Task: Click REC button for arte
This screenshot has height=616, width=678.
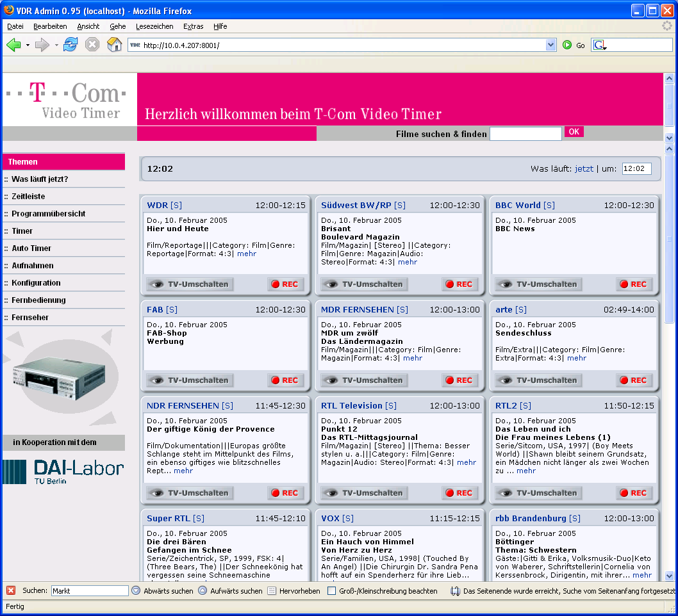Action: pos(633,380)
